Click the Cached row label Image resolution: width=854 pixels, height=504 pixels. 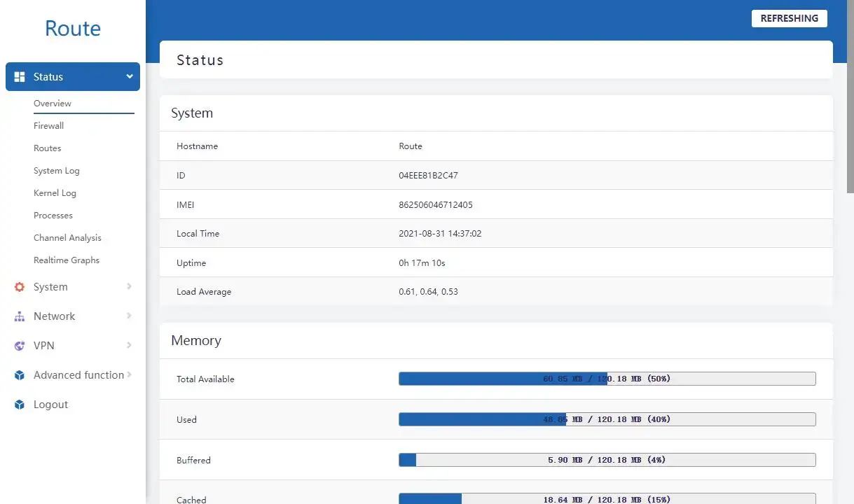point(191,500)
